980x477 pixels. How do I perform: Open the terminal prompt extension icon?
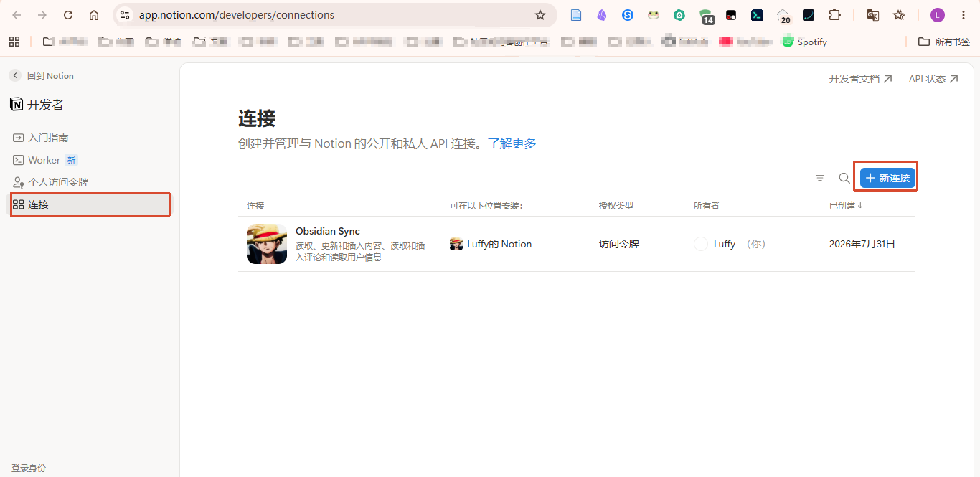point(757,15)
